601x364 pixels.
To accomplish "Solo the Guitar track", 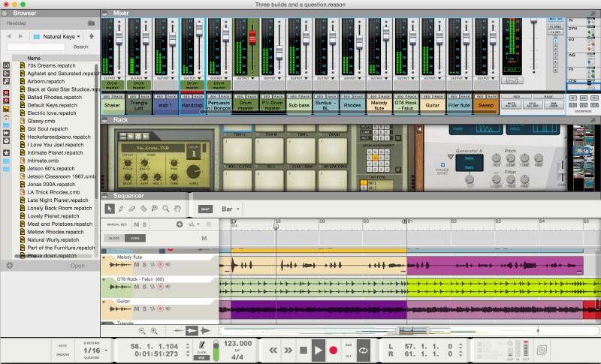I will click(143, 308).
